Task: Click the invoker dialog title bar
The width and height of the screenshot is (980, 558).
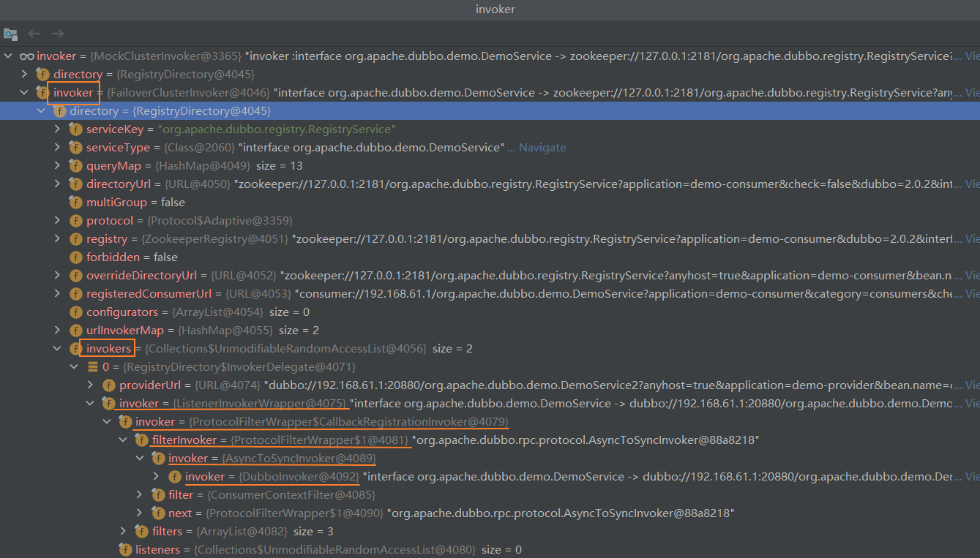Action: [x=490, y=10]
